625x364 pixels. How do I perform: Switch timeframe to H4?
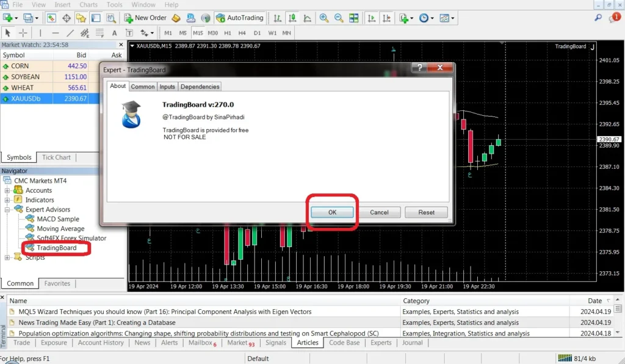pos(242,33)
